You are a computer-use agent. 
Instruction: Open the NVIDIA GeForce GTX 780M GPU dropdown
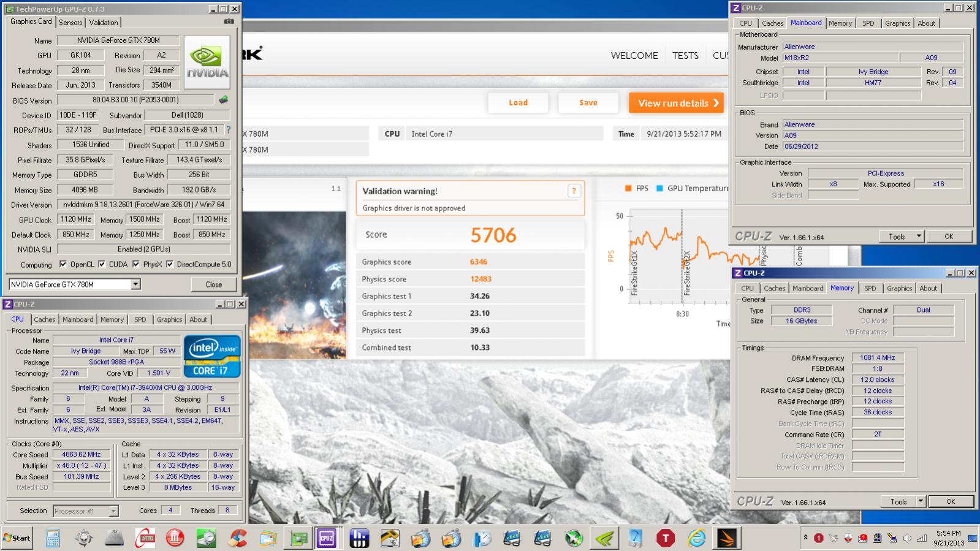coord(136,284)
